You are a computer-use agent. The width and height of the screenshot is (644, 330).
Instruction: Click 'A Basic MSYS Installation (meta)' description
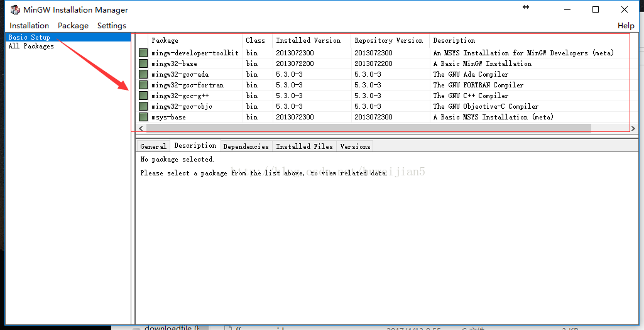click(x=493, y=117)
